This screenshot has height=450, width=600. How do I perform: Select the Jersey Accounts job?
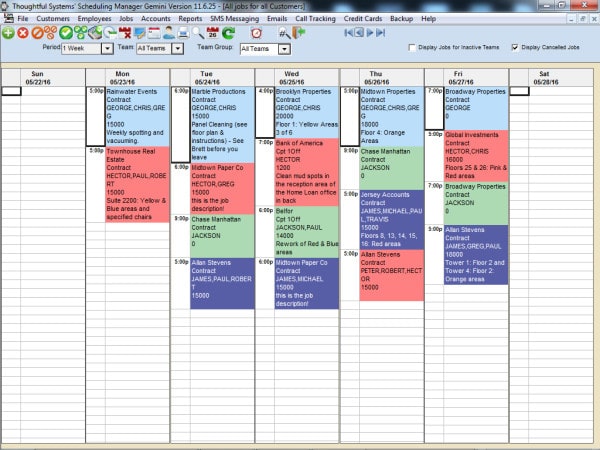click(x=391, y=220)
